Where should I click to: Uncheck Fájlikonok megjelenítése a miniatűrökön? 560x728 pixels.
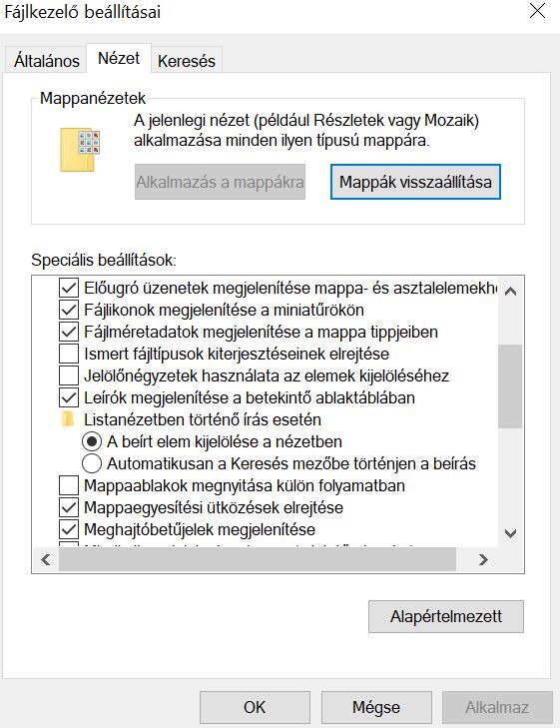pos(69,310)
